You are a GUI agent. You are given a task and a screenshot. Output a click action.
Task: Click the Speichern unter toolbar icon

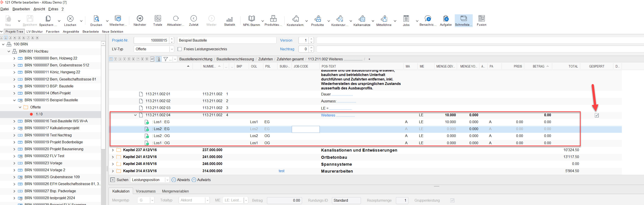(48, 19)
